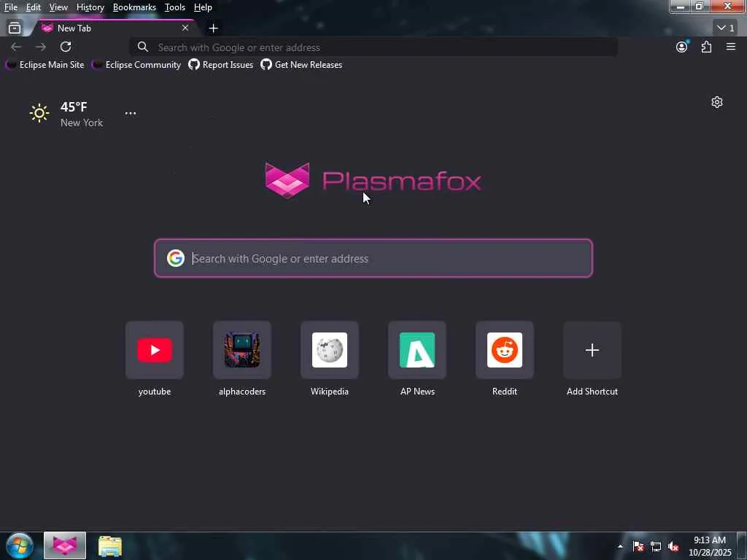This screenshot has height=560, width=747.
Task: Click Plasmafox icon in the taskbar
Action: (65, 545)
